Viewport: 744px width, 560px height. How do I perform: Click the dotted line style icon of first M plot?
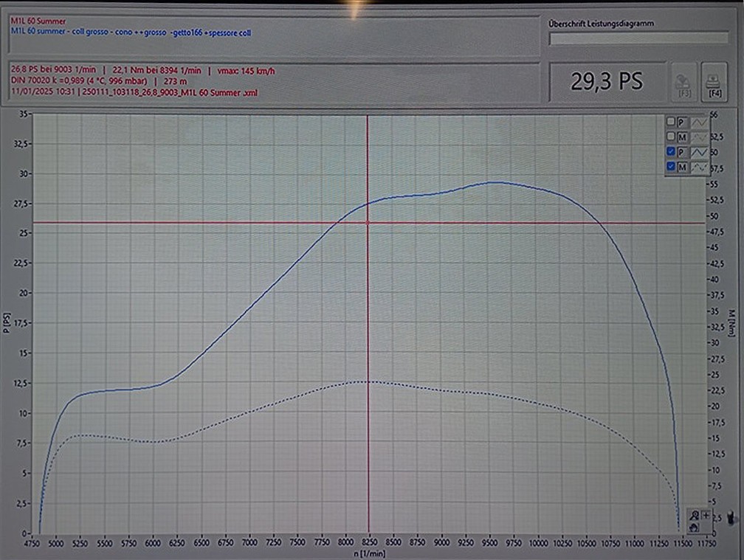point(698,136)
